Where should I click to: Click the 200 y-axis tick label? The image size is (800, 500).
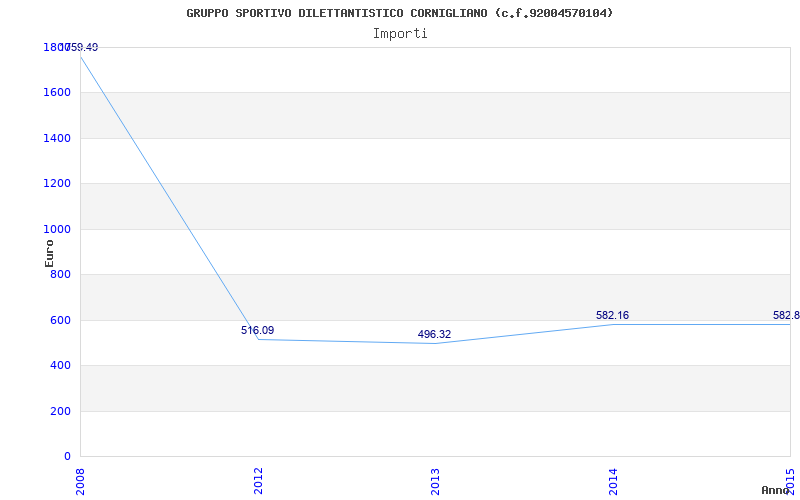(x=61, y=411)
